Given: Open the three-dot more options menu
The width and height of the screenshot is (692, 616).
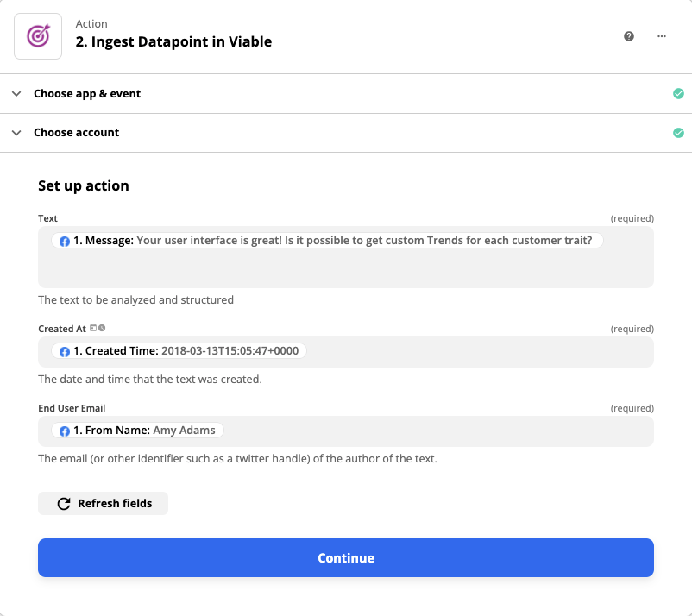Looking at the screenshot, I should [x=662, y=36].
